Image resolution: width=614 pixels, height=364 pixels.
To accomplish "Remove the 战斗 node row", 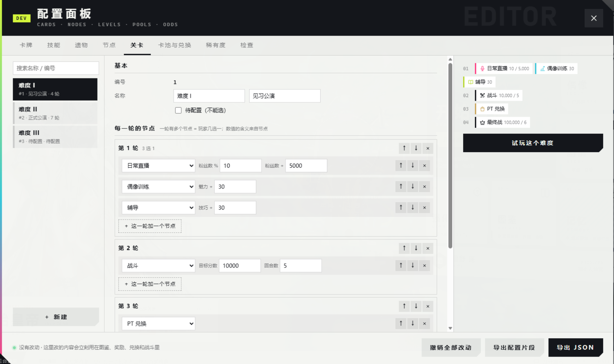I will click(425, 265).
